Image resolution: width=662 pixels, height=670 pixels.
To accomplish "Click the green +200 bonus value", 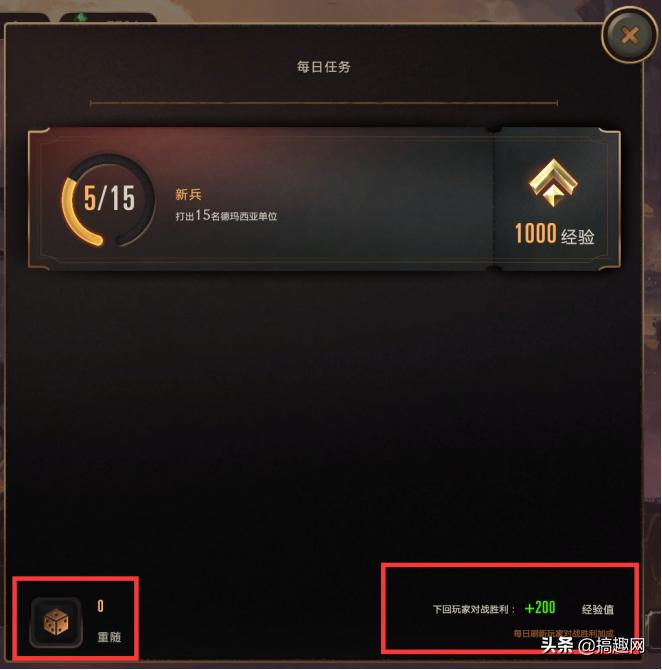I will [x=540, y=608].
